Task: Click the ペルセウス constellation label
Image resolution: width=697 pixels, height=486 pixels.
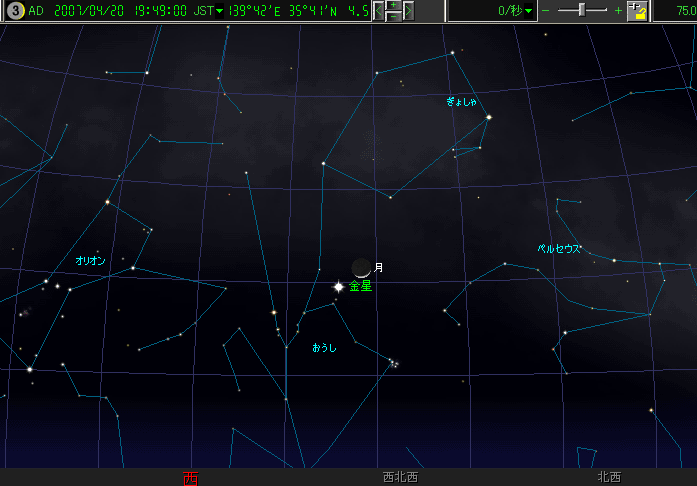Action: coord(559,248)
